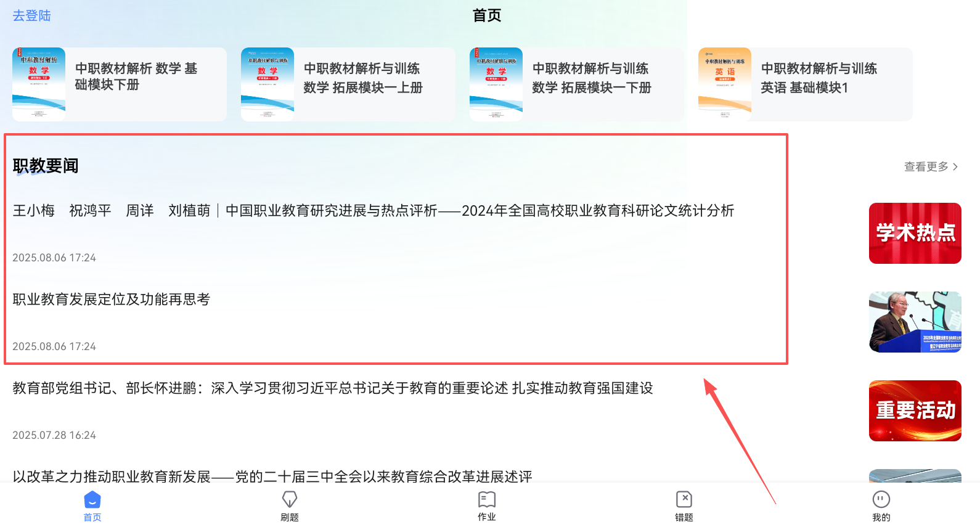
Task: Open the 作业 homework tab icon
Action: click(487, 499)
